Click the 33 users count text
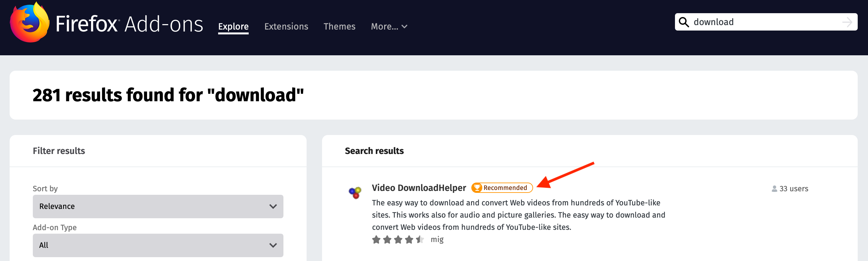Image resolution: width=868 pixels, height=261 pixels. click(x=794, y=189)
